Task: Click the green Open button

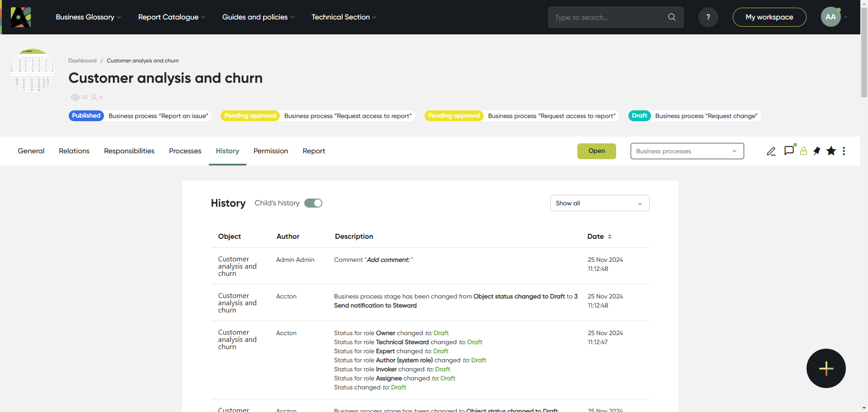Action: click(x=596, y=151)
